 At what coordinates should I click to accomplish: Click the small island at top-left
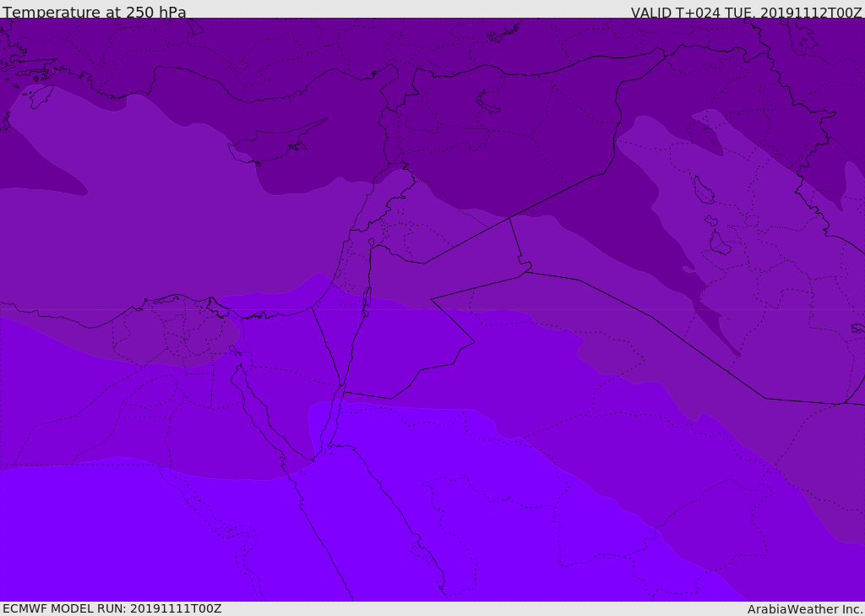click(x=39, y=95)
